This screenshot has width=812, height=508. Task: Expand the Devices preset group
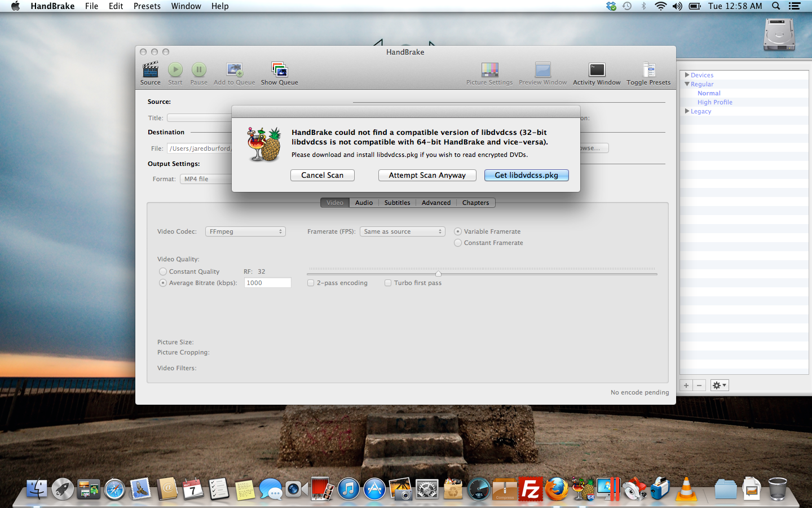click(x=687, y=75)
